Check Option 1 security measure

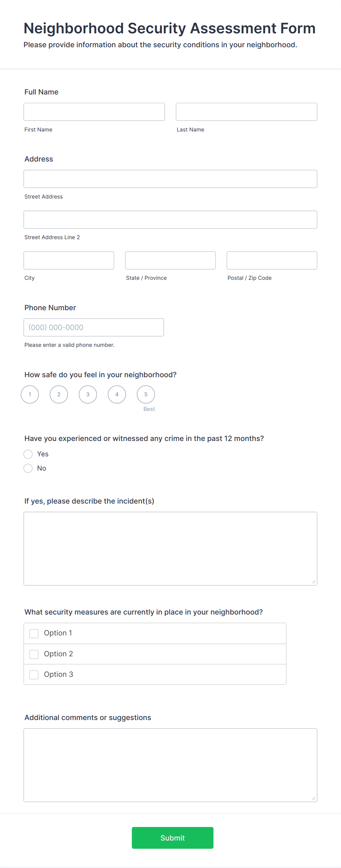coord(34,633)
